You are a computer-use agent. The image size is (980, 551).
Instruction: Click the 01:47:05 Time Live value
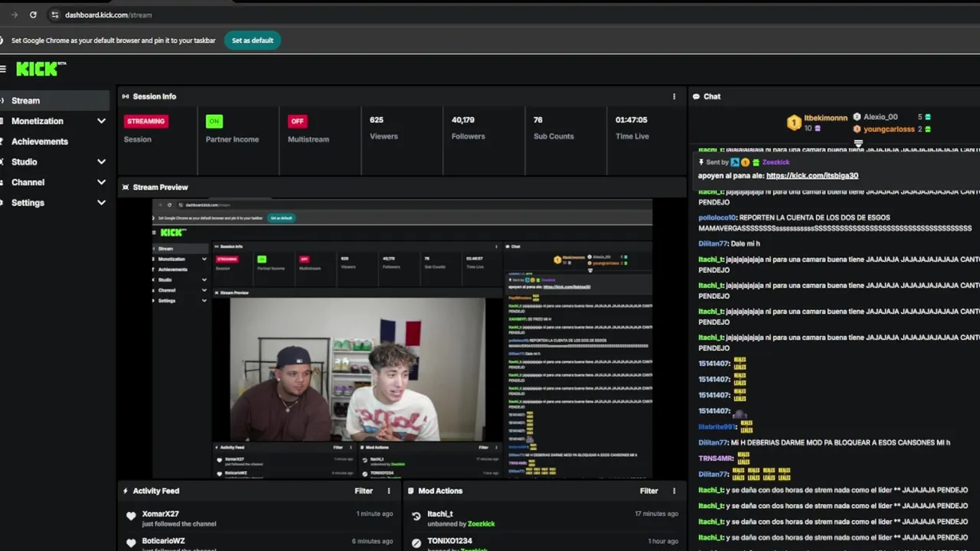631,120
